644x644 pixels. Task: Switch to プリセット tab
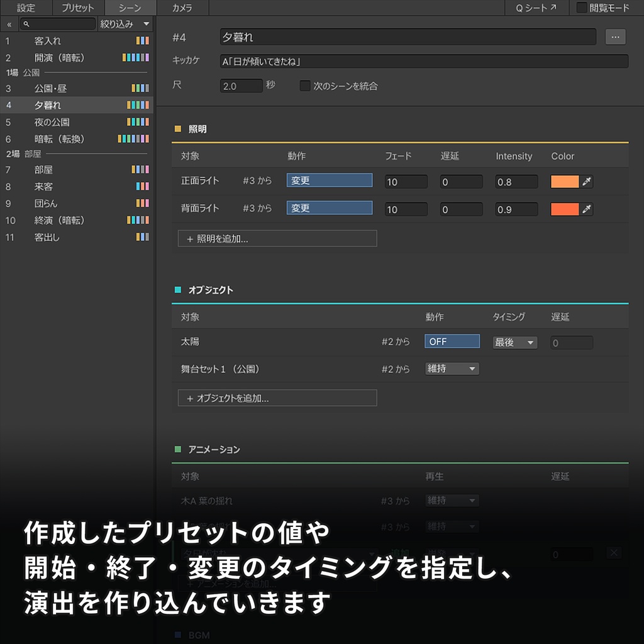78,8
